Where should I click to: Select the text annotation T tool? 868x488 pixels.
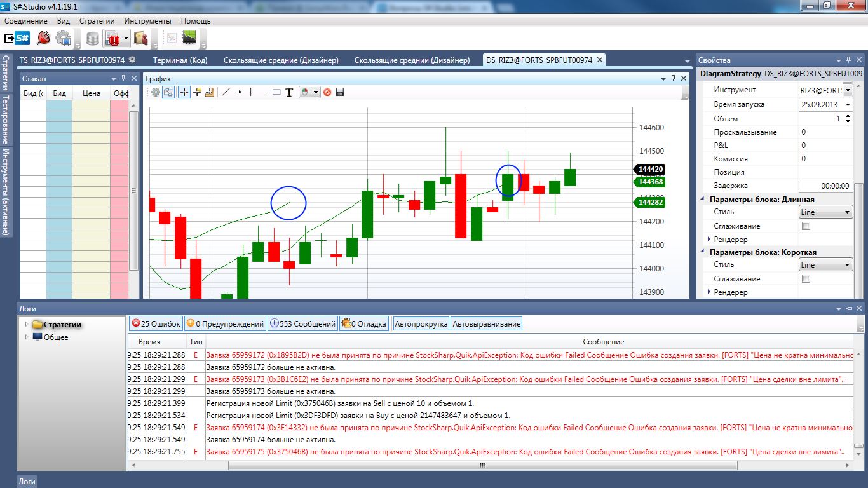(289, 92)
